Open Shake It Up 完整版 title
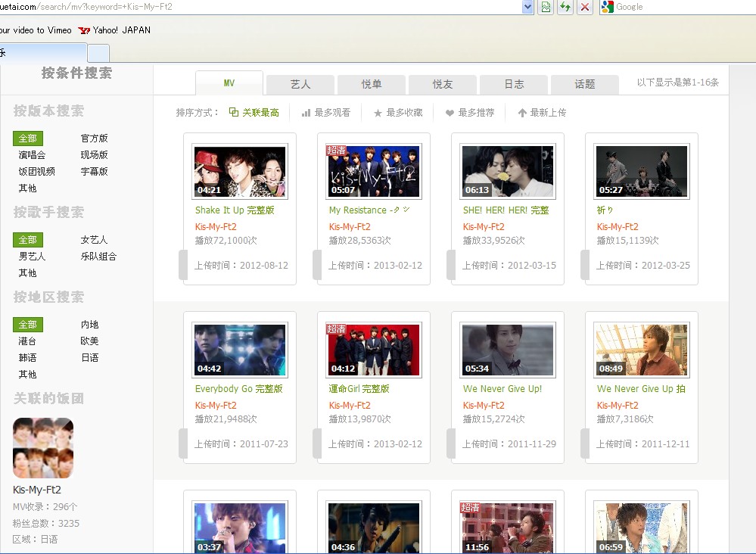Viewport: 756px width, 554px height. pos(235,210)
